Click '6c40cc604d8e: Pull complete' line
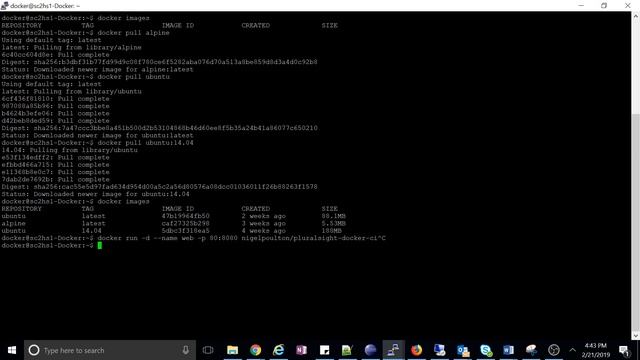The width and height of the screenshot is (640, 360). [56, 55]
